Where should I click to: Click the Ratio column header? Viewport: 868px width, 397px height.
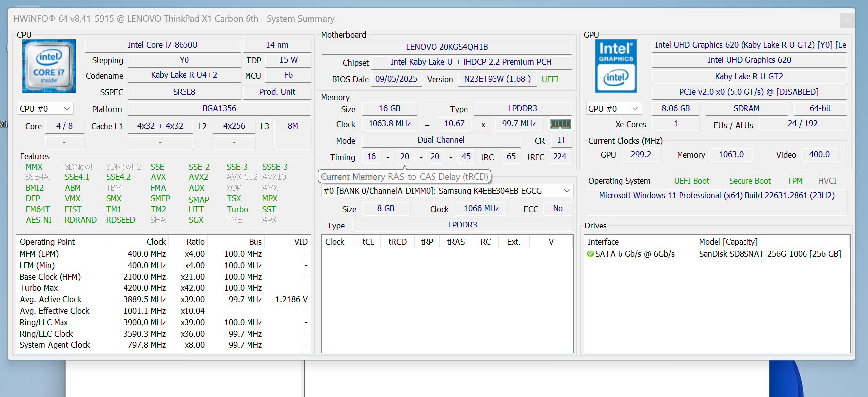188,242
